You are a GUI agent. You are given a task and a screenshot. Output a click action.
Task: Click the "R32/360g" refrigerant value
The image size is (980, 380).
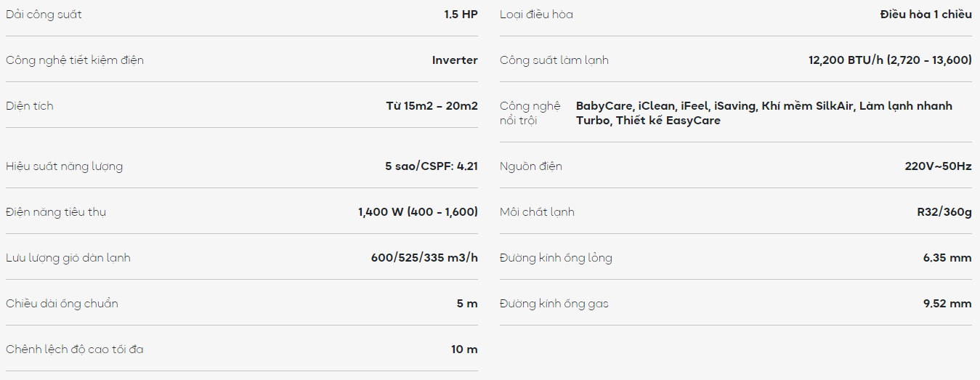pyautogui.click(x=944, y=212)
